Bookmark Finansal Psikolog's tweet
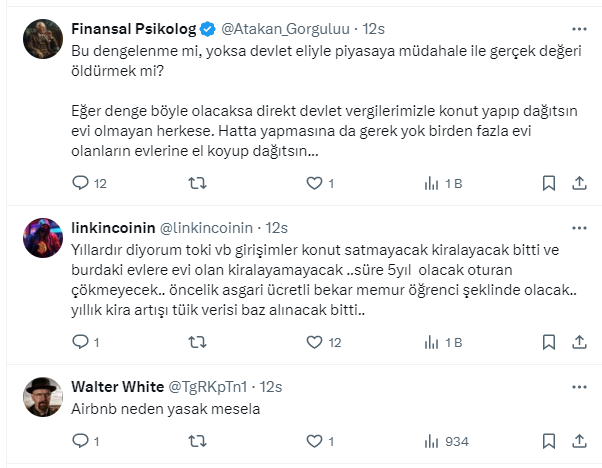602x468 pixels. [549, 183]
